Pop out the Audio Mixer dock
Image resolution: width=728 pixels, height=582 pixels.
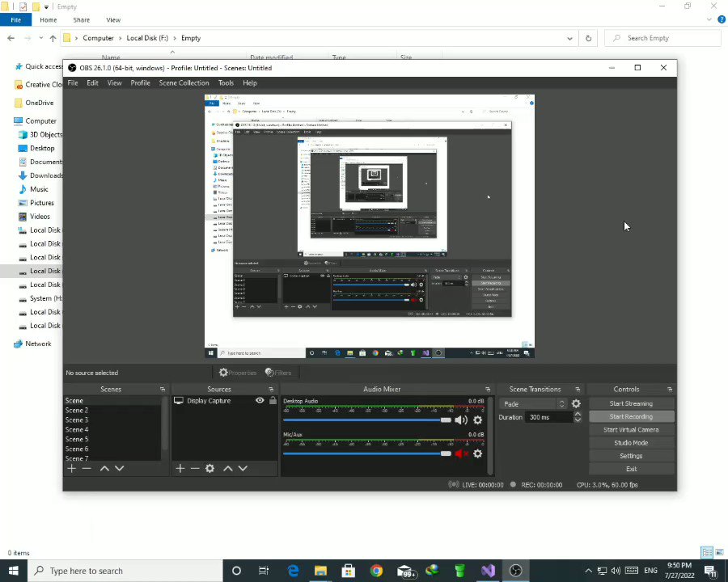click(x=488, y=389)
